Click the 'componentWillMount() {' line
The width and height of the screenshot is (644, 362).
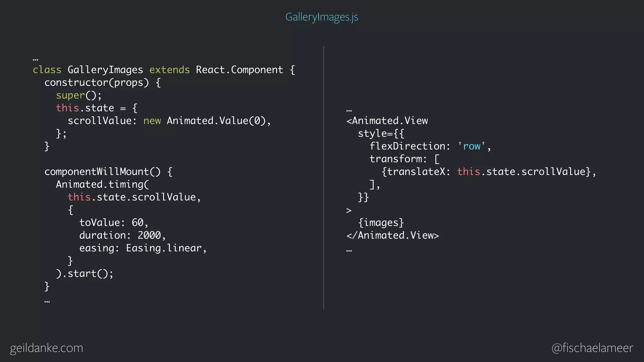[108, 172]
